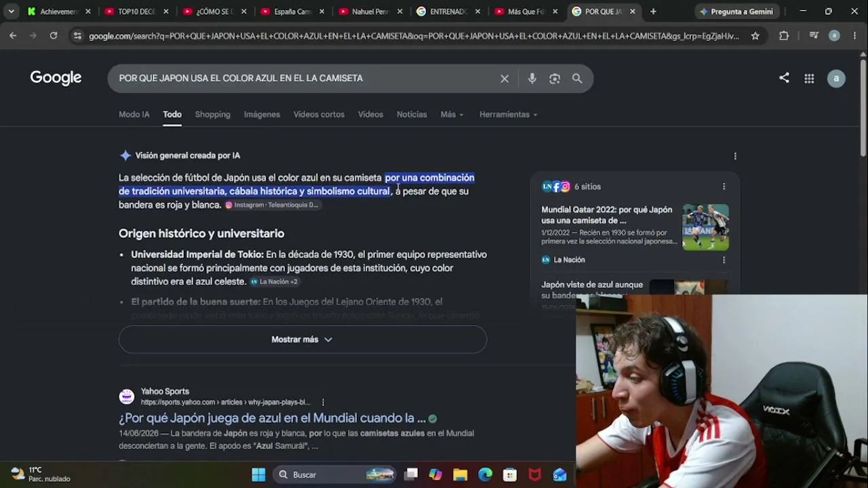This screenshot has width=868, height=488.
Task: Open the browser extensions menu
Action: 784,36
